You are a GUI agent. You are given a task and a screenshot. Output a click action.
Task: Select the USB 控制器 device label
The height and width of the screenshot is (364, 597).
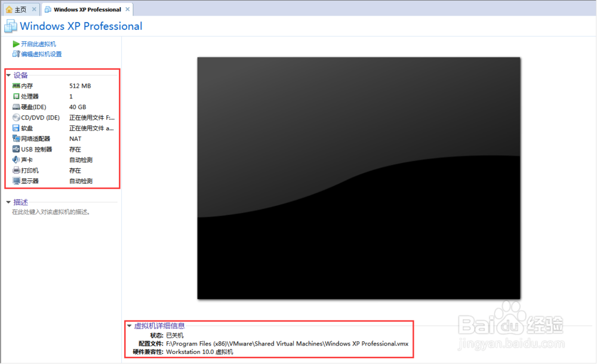(36, 149)
